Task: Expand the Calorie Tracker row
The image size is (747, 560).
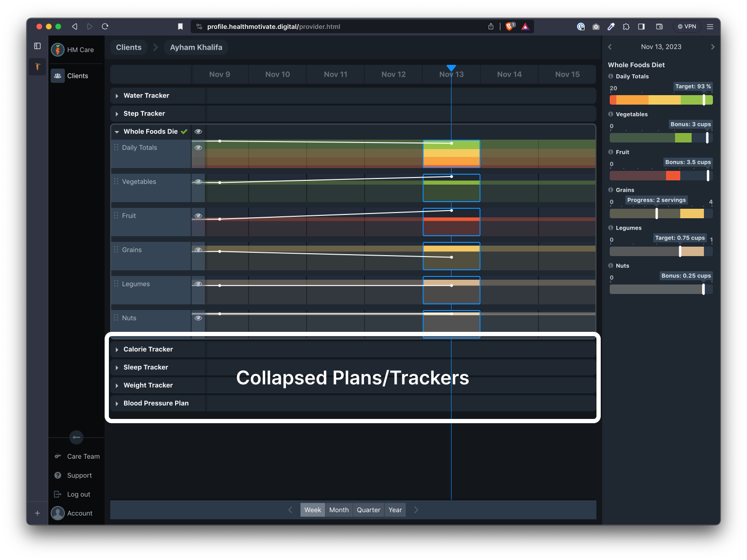Action: coord(117,350)
